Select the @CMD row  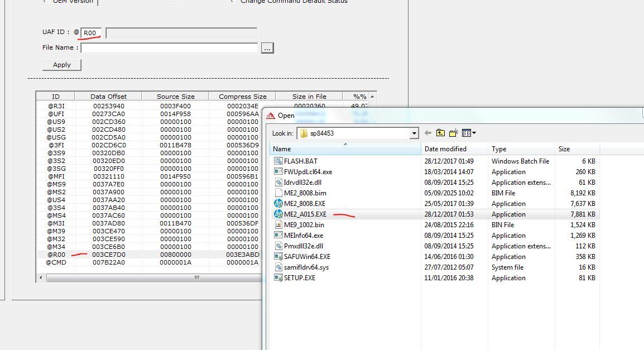150,262
